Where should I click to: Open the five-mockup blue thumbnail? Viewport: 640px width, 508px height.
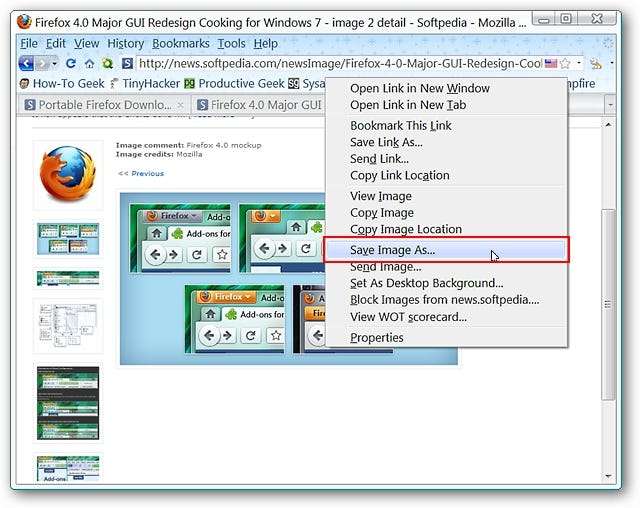coord(68,238)
